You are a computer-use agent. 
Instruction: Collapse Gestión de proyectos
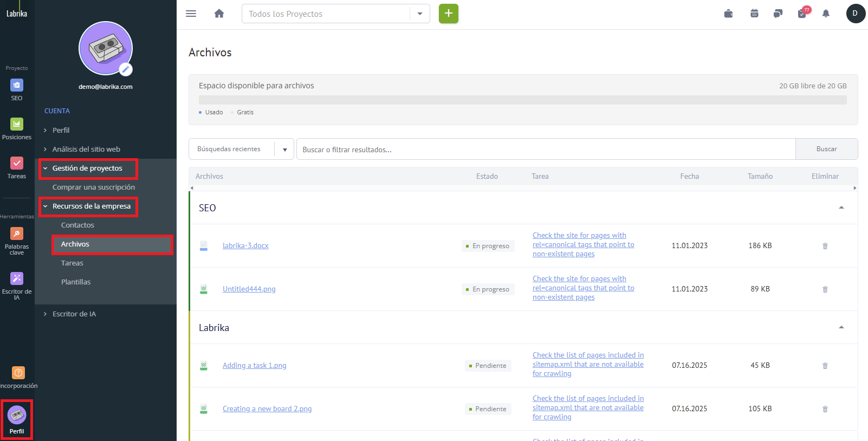[88, 168]
